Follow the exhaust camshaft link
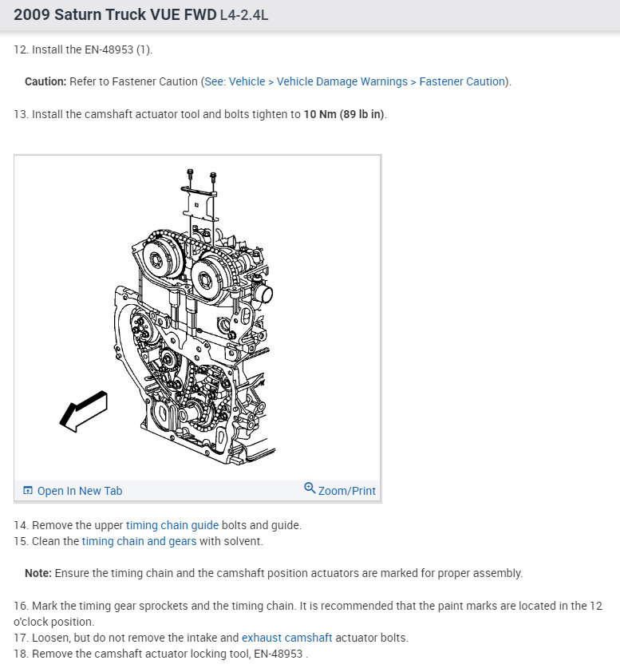Screen dimensions: 620x672 [x=287, y=638]
